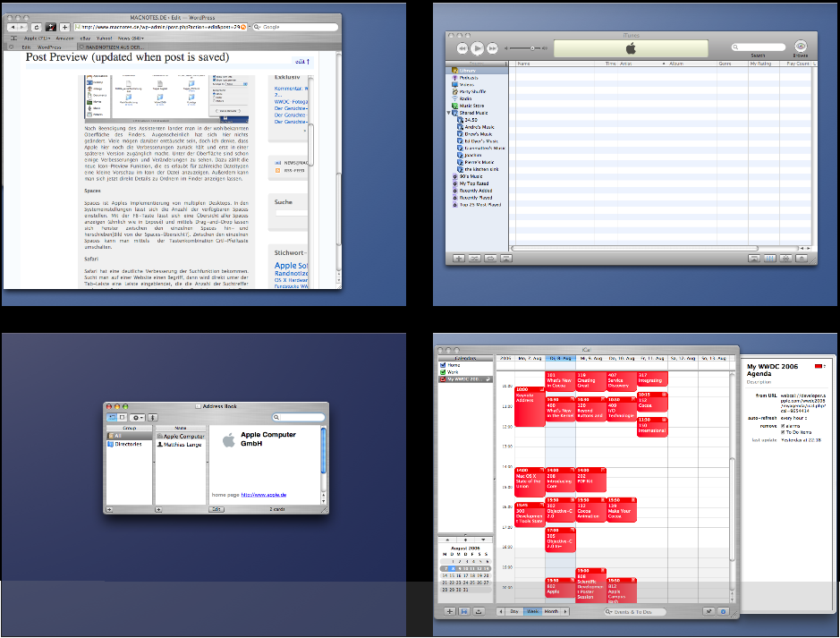Sort iTunes list by Artist column
The height and width of the screenshot is (638, 840).
[x=641, y=64]
